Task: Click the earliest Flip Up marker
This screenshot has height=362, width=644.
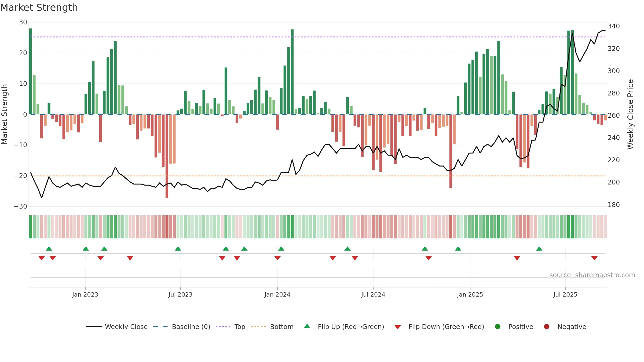Action: click(49, 249)
